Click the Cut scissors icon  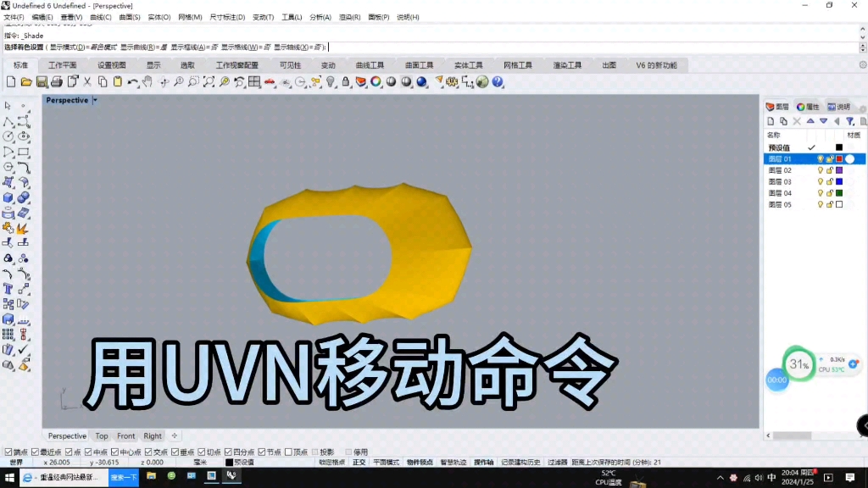[x=87, y=82]
